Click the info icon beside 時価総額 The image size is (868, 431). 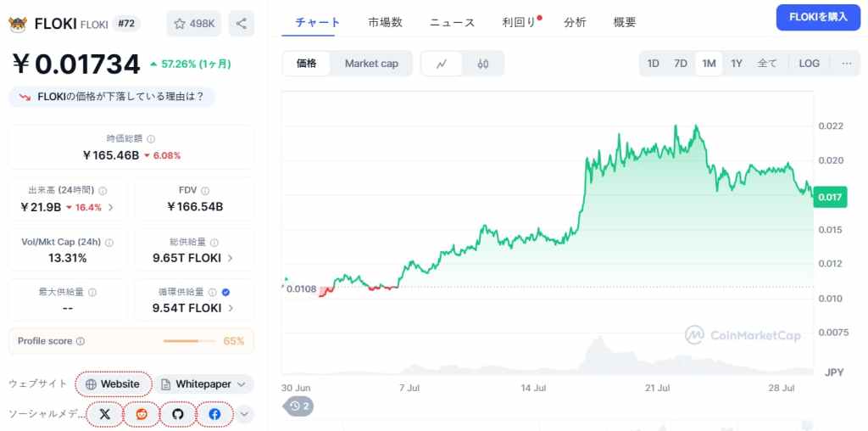[x=151, y=139]
